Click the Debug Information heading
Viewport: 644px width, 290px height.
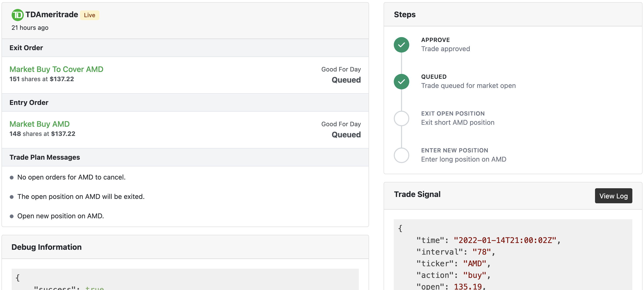(x=47, y=247)
